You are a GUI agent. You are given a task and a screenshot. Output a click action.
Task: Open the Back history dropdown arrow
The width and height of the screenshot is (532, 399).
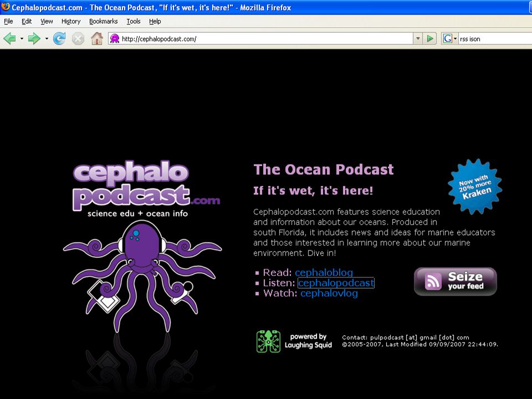22,39
